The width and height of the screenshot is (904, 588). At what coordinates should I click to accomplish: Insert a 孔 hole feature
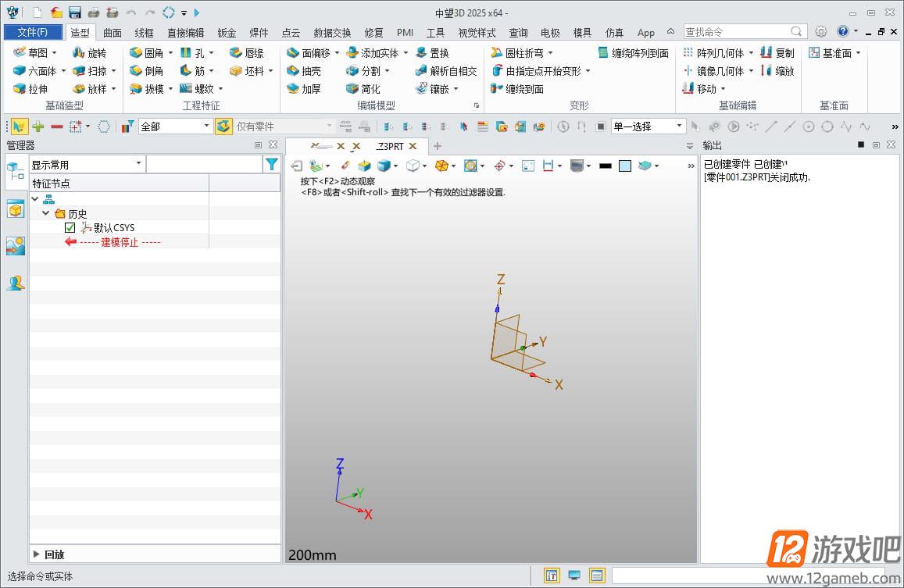tap(192, 53)
